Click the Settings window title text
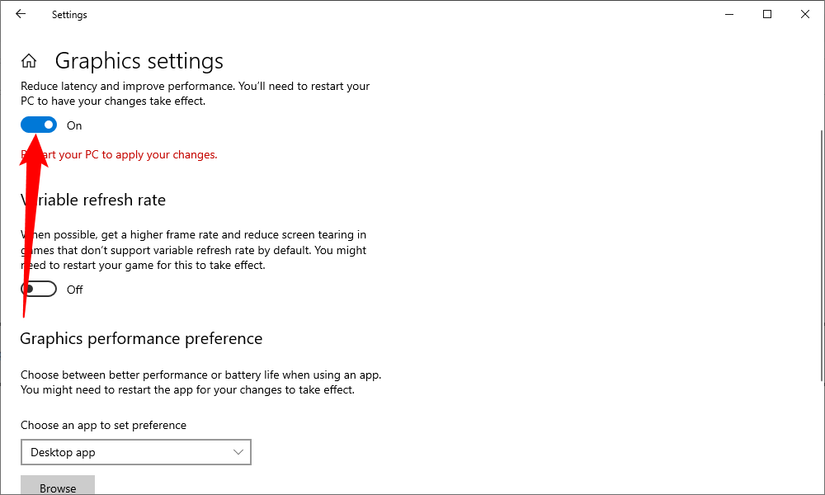The width and height of the screenshot is (825, 495). (69, 15)
